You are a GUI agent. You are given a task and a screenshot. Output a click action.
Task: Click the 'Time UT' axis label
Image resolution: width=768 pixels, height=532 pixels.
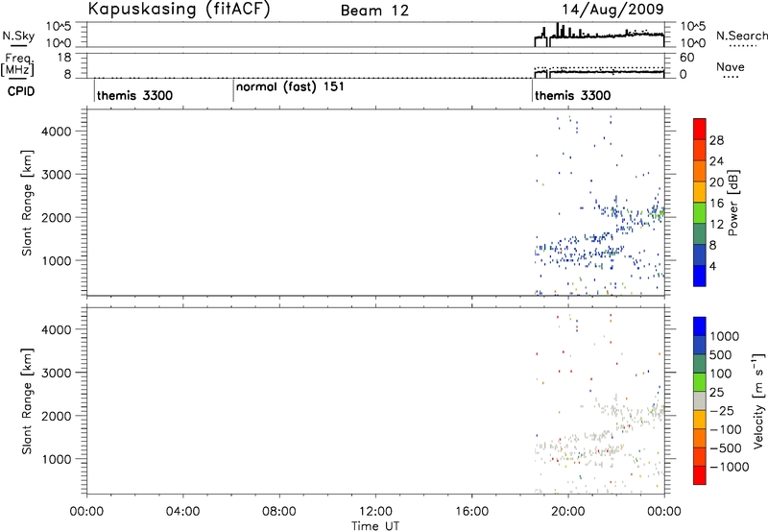click(375, 526)
